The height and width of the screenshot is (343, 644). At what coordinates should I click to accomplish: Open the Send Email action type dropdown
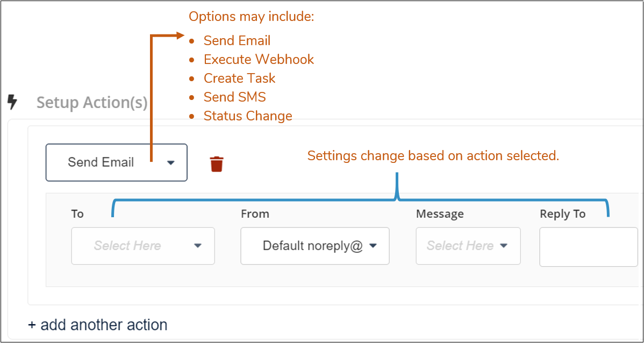point(116,162)
